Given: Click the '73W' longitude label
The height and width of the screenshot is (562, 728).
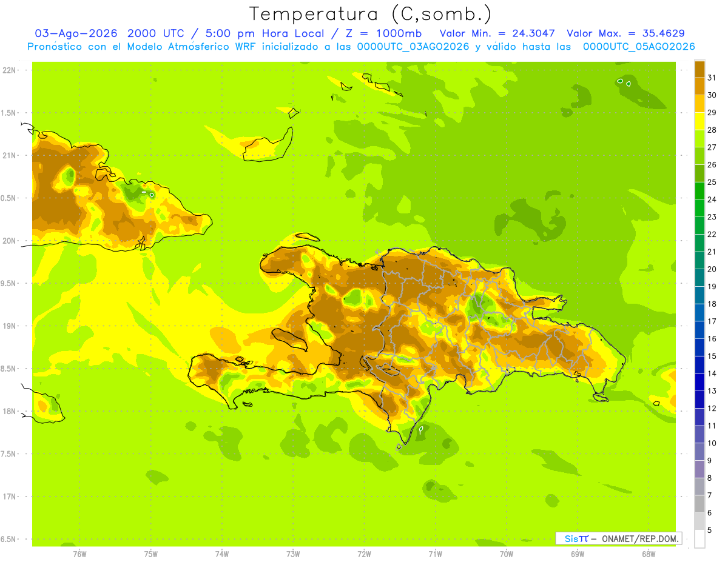Looking at the screenshot, I should click(293, 554).
